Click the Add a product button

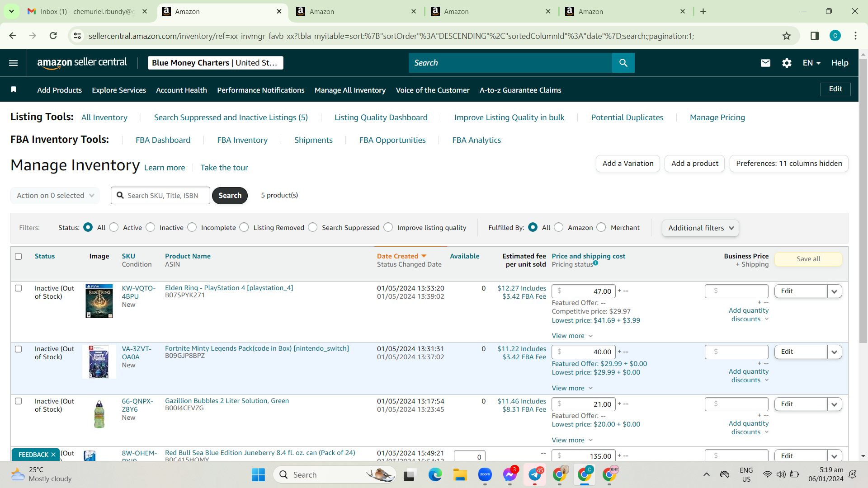click(x=695, y=164)
